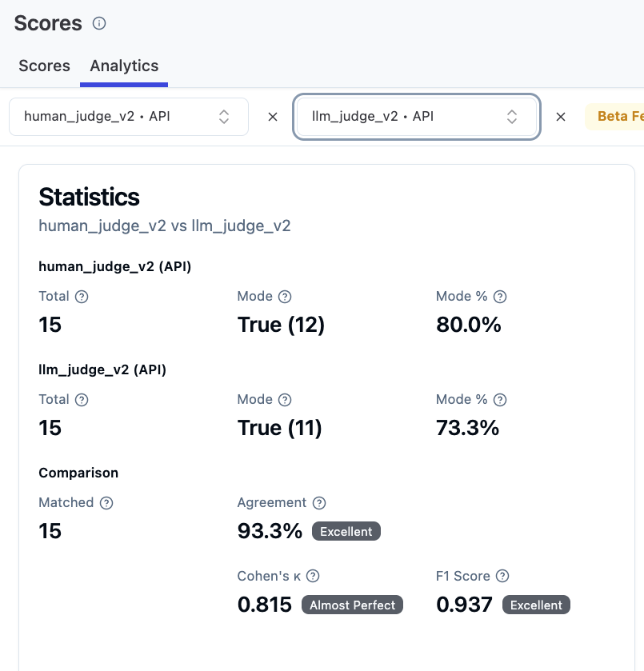This screenshot has width=644, height=671.
Task: Open help for human_judge_v2 Mode metric
Action: (x=284, y=296)
